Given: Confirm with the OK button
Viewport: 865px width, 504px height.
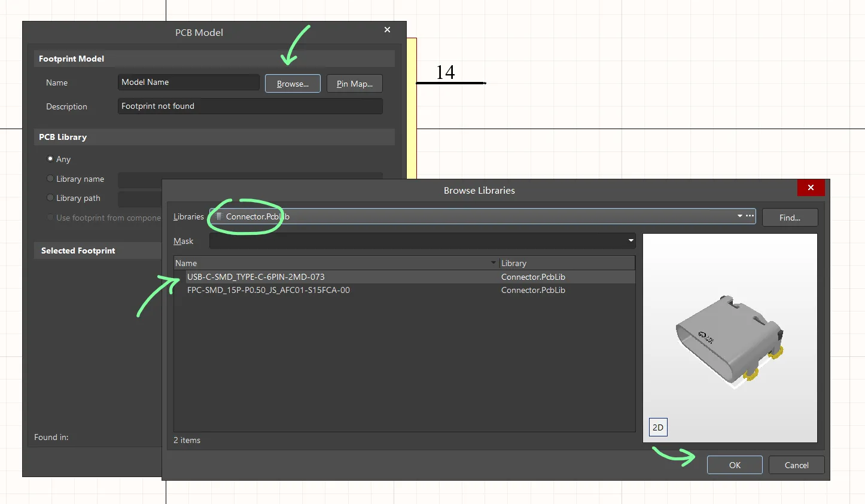Looking at the screenshot, I should point(735,465).
